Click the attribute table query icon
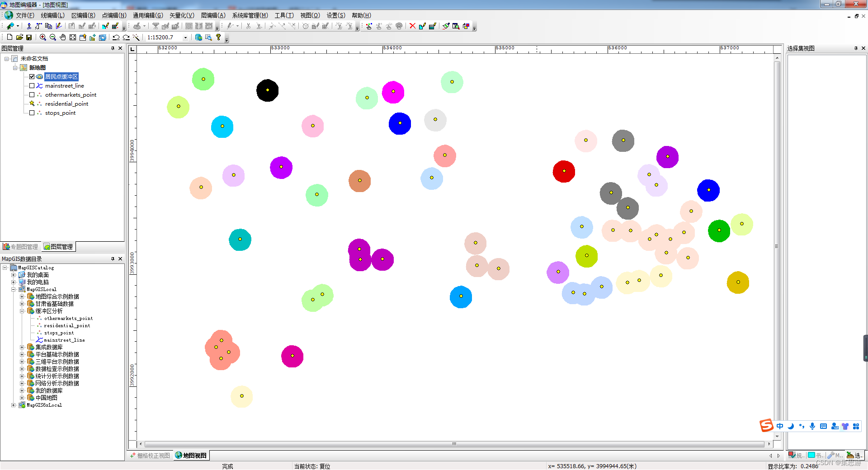The image size is (868, 470). coord(208,38)
